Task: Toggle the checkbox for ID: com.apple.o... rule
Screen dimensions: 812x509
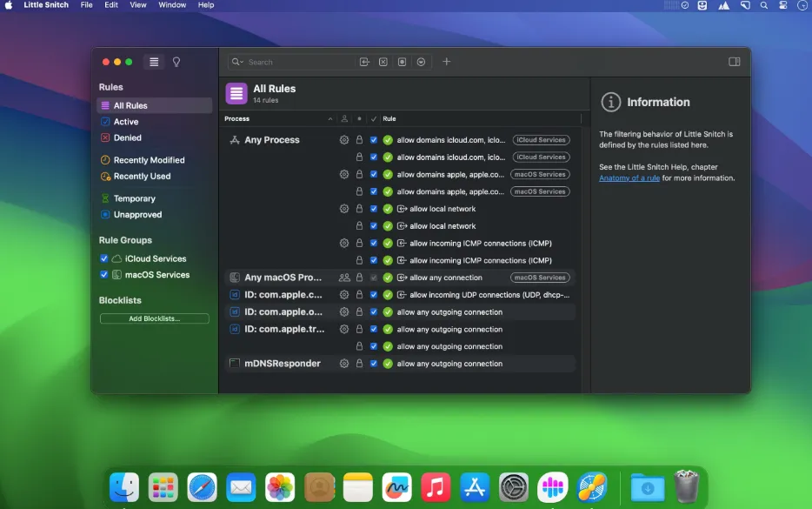Action: pyautogui.click(x=373, y=312)
